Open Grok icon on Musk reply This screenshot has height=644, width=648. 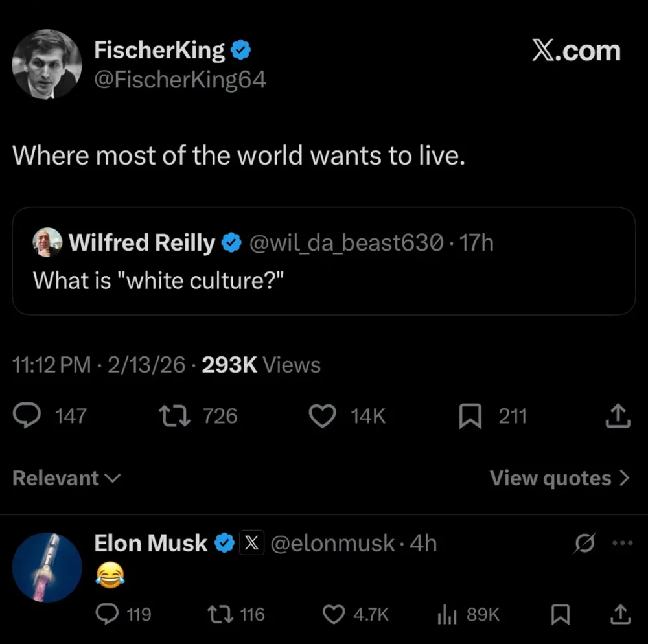coord(584,544)
